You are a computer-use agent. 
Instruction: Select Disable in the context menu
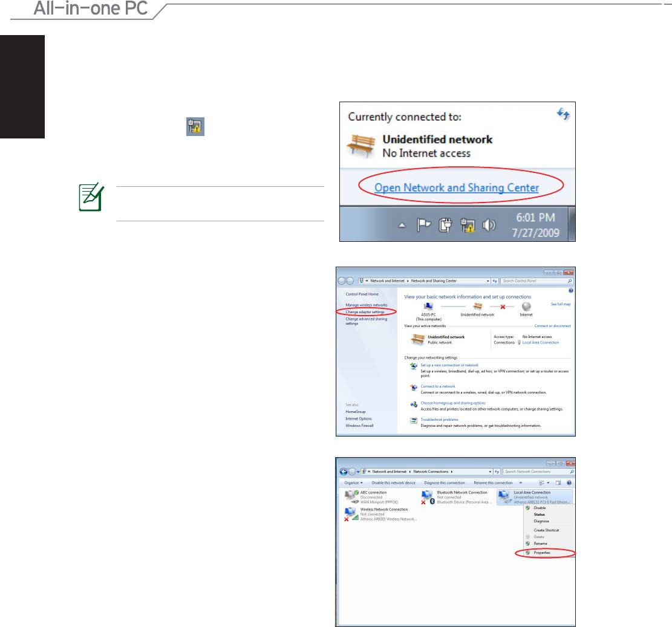pyautogui.click(x=539, y=508)
